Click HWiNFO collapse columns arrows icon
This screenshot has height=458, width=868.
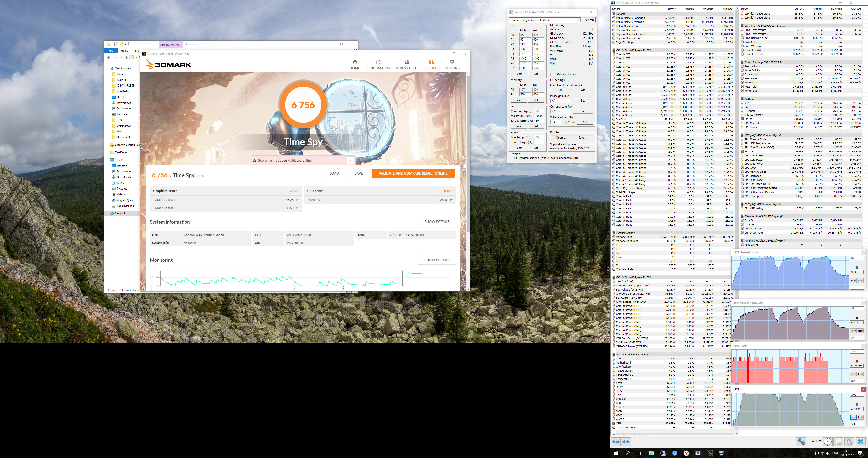point(626,442)
